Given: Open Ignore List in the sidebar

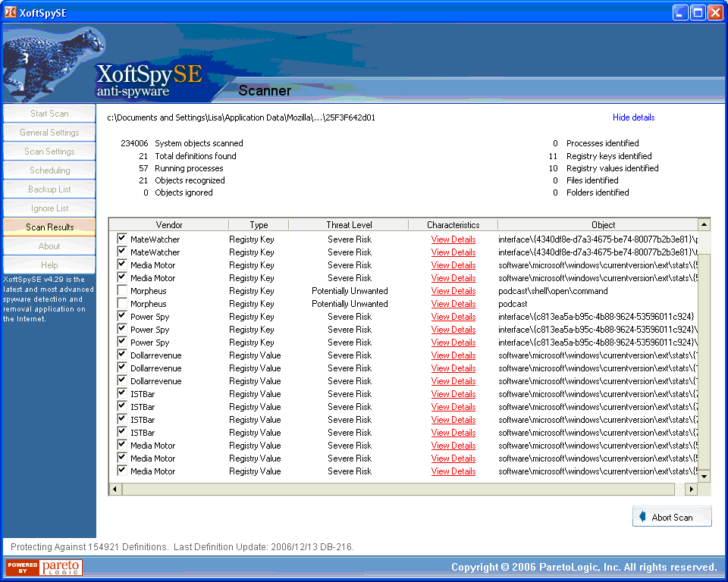Looking at the screenshot, I should tap(49, 208).
